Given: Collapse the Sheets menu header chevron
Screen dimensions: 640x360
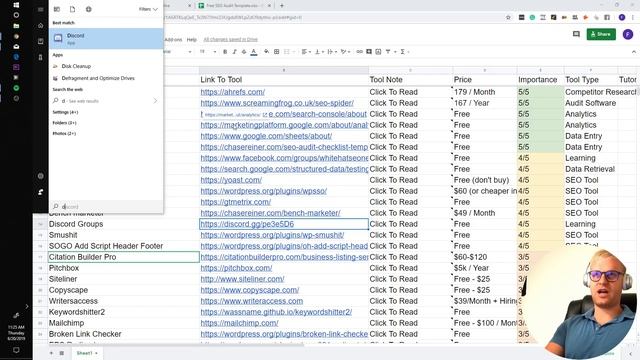Looking at the screenshot, I should click(x=633, y=52).
